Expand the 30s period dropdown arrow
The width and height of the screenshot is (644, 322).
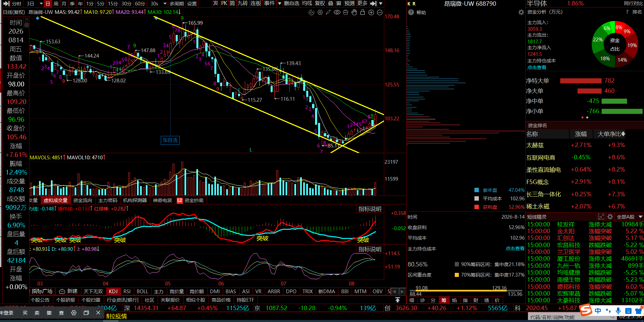(x=165, y=4)
